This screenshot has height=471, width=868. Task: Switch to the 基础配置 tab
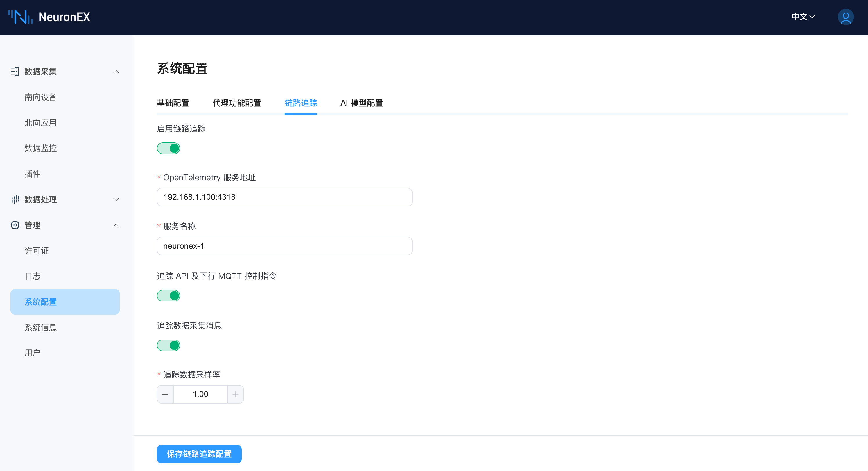coord(173,103)
